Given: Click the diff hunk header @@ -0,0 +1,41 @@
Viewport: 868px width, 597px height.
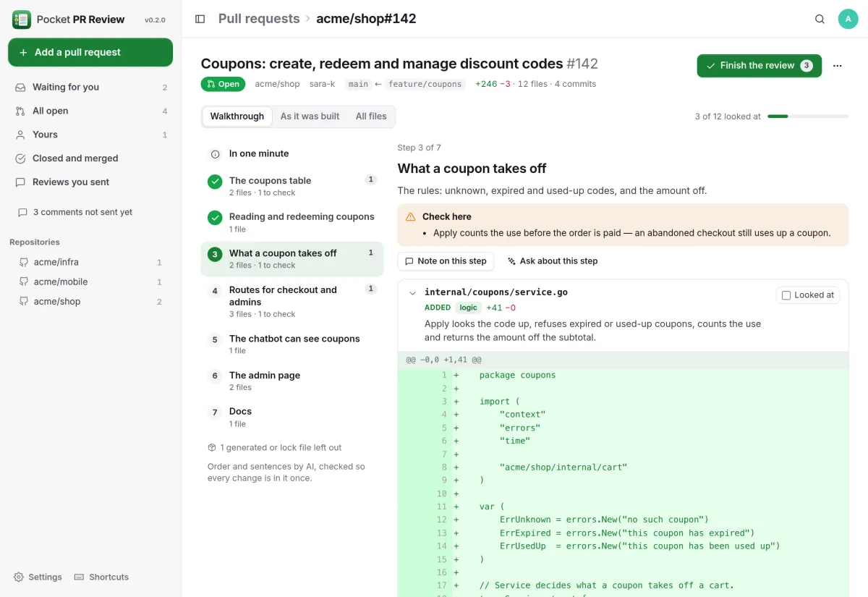Looking at the screenshot, I should tap(443, 360).
